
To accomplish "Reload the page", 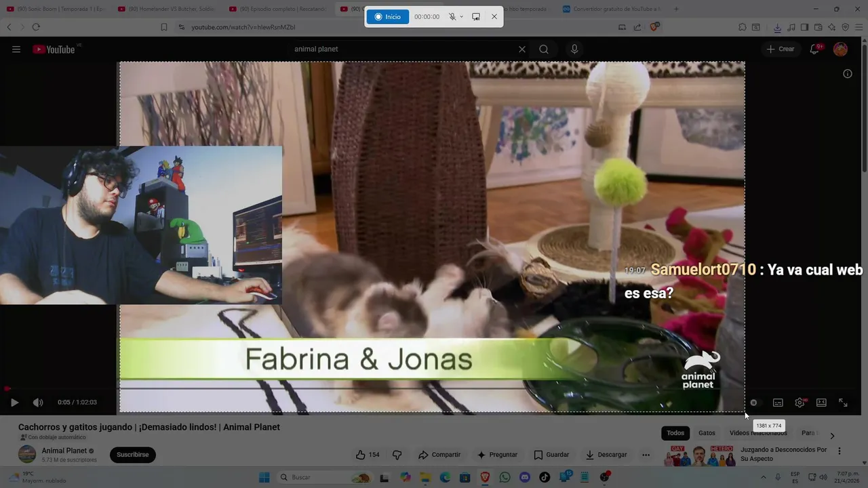I will pyautogui.click(x=36, y=27).
